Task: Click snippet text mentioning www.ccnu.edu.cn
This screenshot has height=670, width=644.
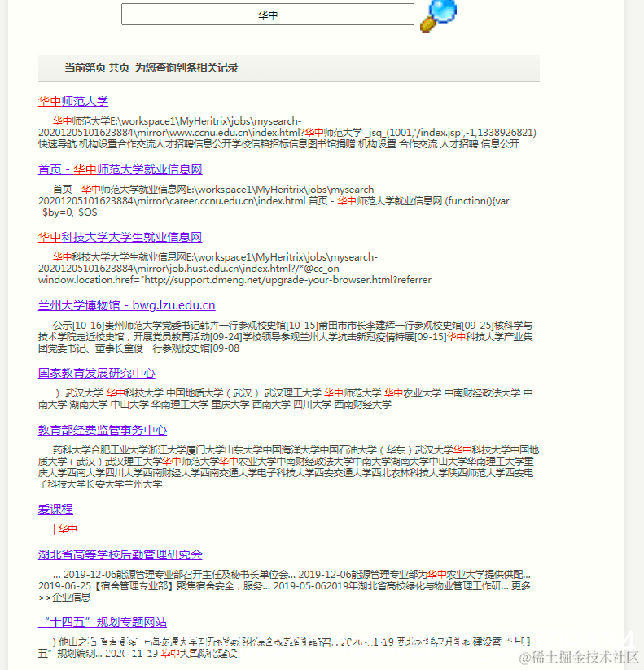Action: coord(287,133)
